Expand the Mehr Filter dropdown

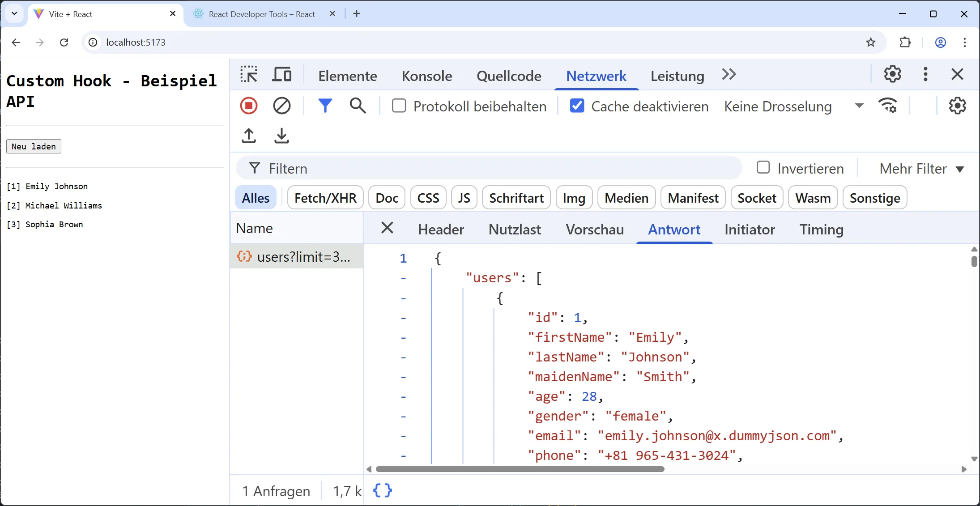(x=921, y=169)
